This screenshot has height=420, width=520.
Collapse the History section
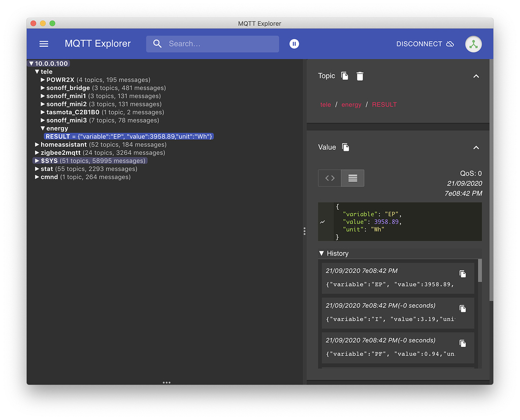click(x=321, y=253)
